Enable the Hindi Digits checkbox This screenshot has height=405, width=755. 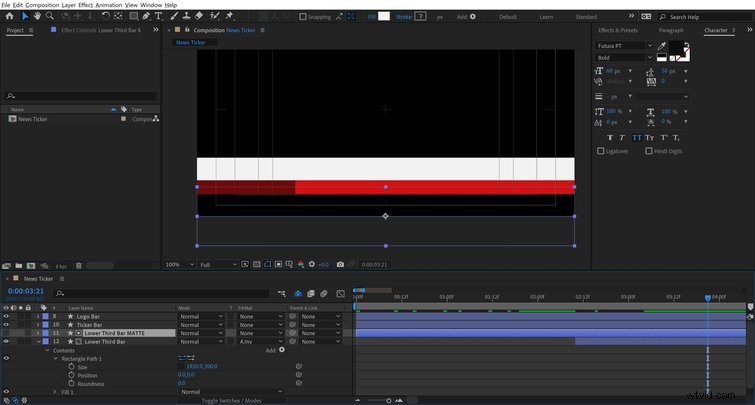(649, 151)
